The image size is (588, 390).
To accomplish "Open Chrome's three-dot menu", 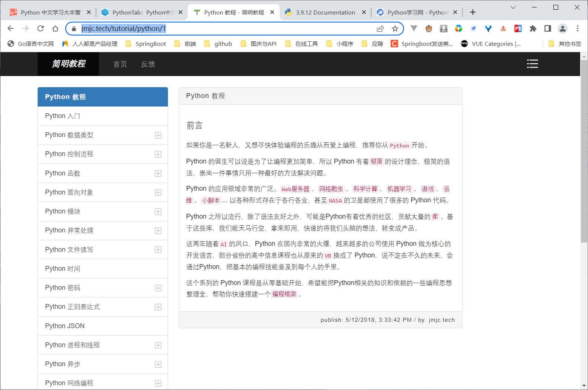I will click(x=578, y=29).
